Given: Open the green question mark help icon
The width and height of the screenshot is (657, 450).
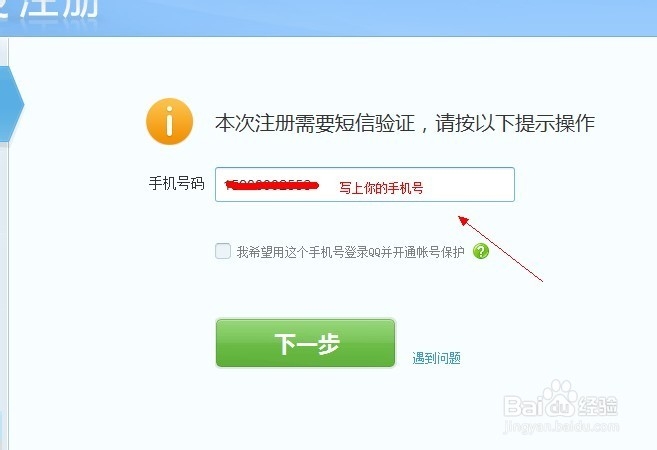Looking at the screenshot, I should point(481,251).
